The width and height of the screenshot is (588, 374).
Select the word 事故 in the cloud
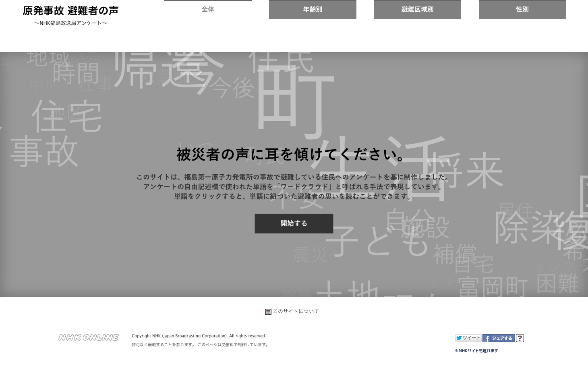pyautogui.click(x=44, y=152)
